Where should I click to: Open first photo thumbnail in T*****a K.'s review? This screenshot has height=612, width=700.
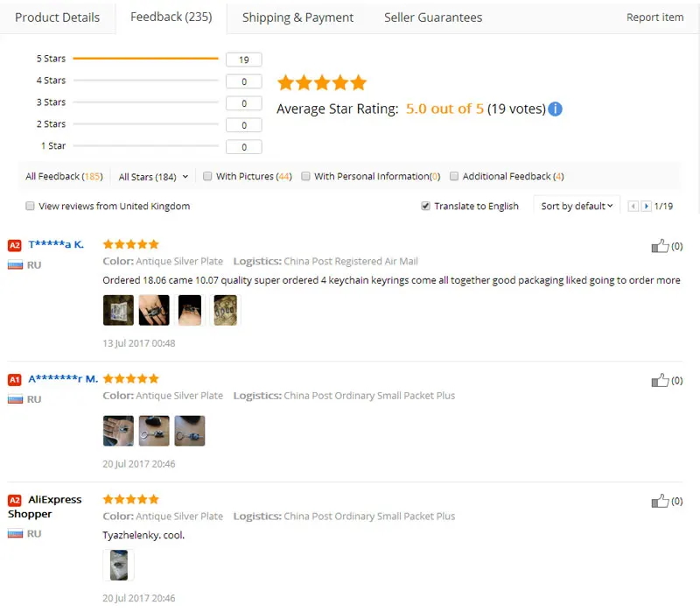[118, 310]
